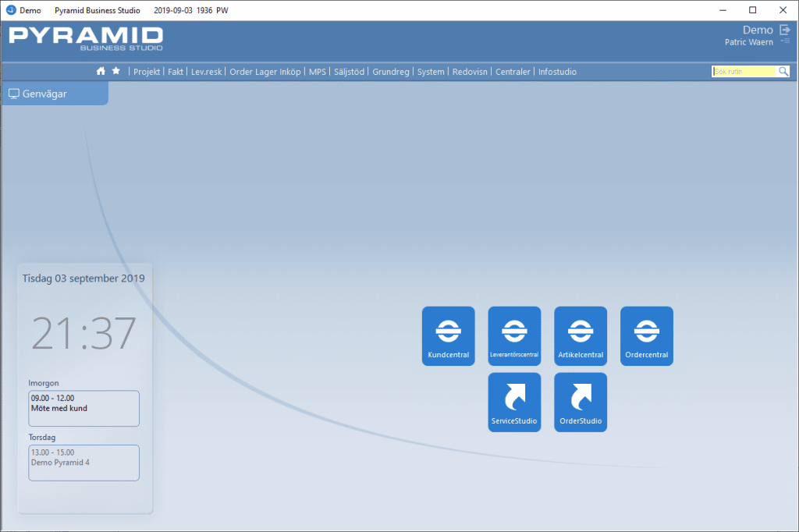
Task: Open favorites via the star icon
Action: (116, 71)
